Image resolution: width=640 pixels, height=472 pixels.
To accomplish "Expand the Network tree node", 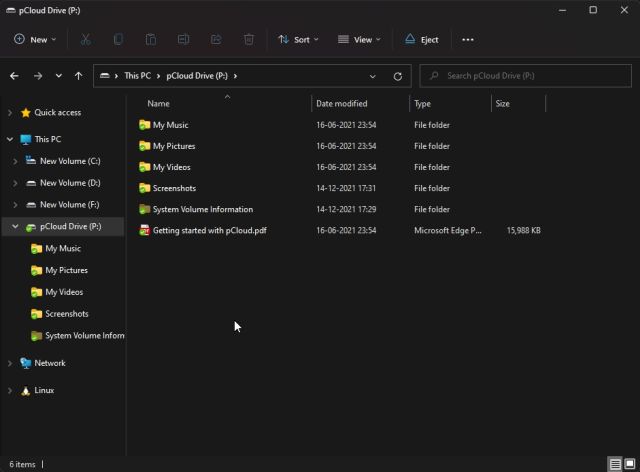I will [10, 363].
